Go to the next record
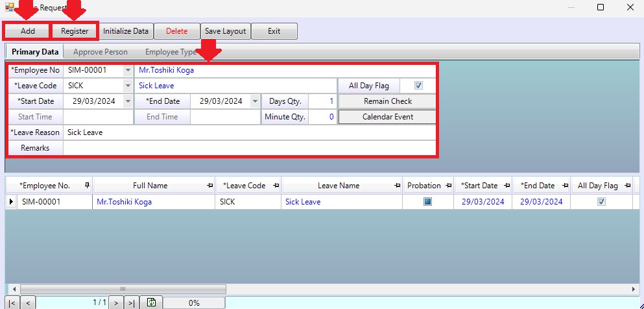This screenshot has height=309, width=644. (x=115, y=303)
